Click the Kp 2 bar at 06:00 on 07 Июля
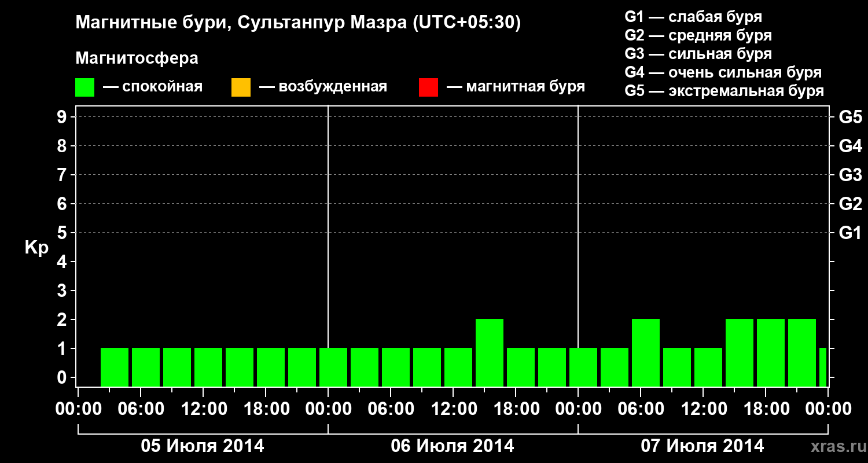Viewport: 868px width, 463px height. [646, 352]
